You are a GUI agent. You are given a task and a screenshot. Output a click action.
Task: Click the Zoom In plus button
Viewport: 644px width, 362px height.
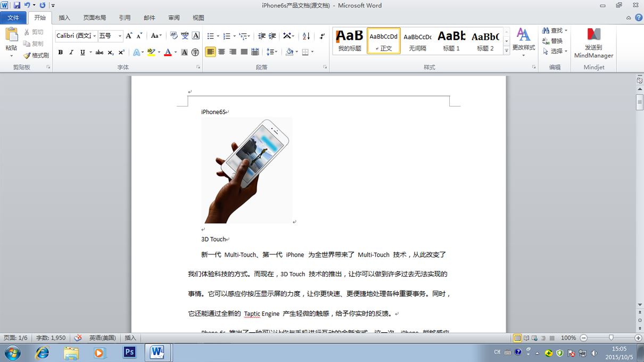pos(638,338)
